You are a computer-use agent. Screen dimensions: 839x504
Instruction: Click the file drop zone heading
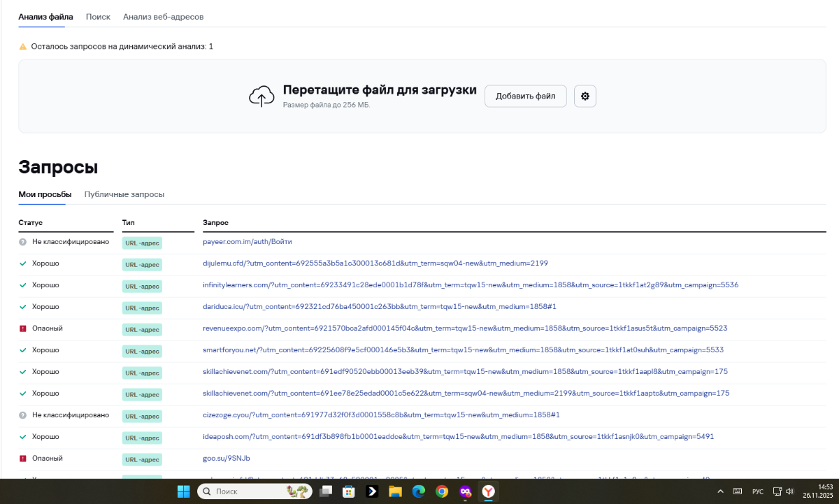coord(380,90)
